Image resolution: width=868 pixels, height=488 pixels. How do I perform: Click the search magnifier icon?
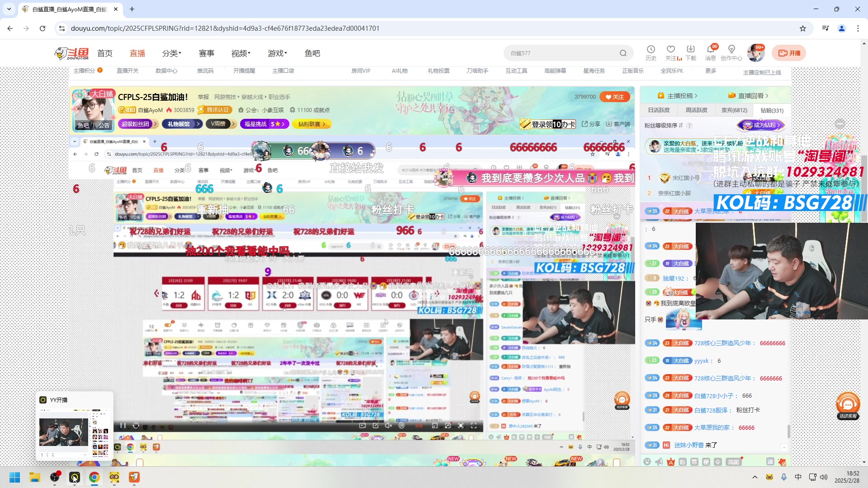coord(623,53)
